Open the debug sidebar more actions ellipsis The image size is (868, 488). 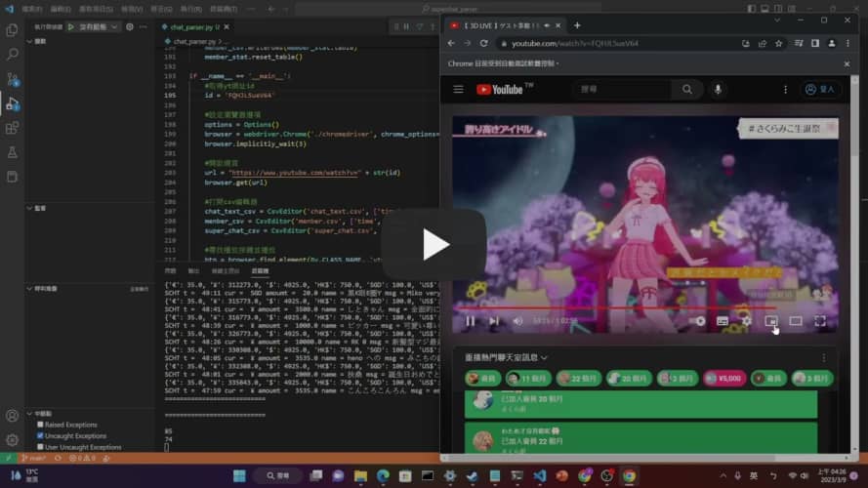pos(144,26)
